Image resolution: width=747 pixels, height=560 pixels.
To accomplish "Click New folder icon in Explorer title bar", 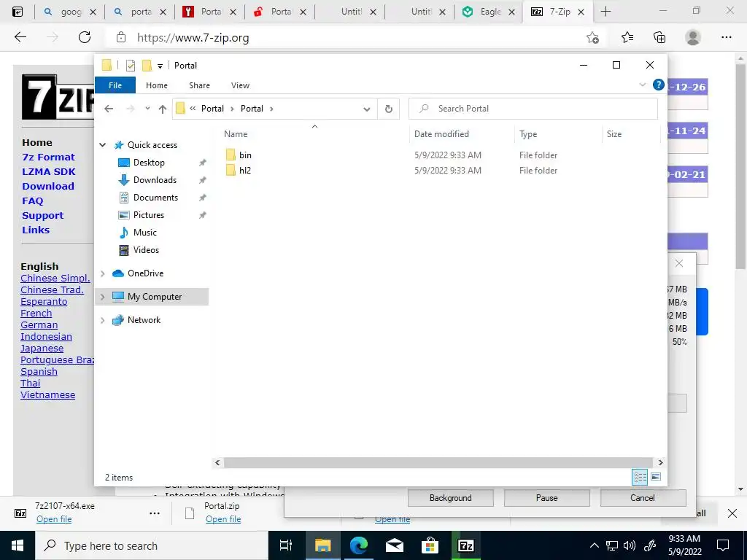I will [x=147, y=65].
